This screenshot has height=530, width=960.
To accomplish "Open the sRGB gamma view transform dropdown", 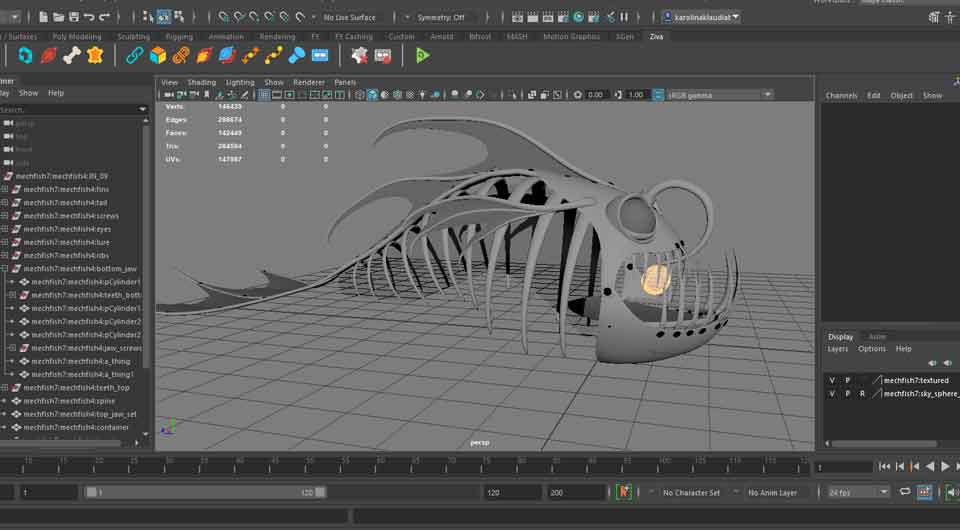I will pyautogui.click(x=719, y=95).
